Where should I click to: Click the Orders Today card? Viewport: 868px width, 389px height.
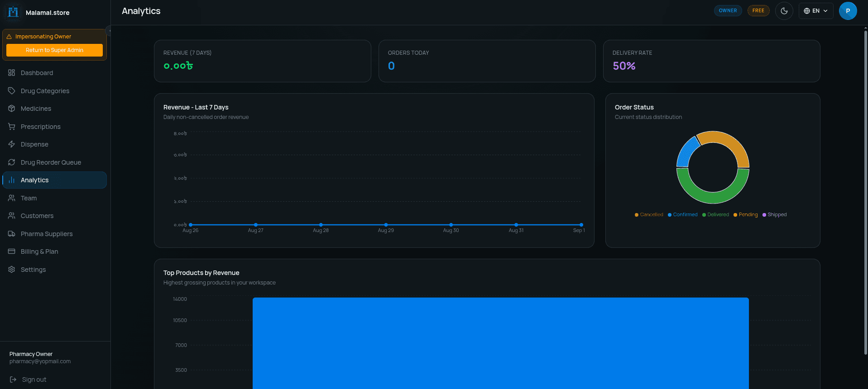pyautogui.click(x=487, y=61)
